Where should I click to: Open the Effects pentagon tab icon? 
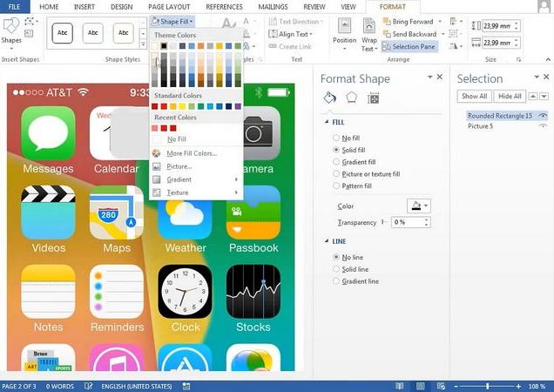[x=351, y=98]
